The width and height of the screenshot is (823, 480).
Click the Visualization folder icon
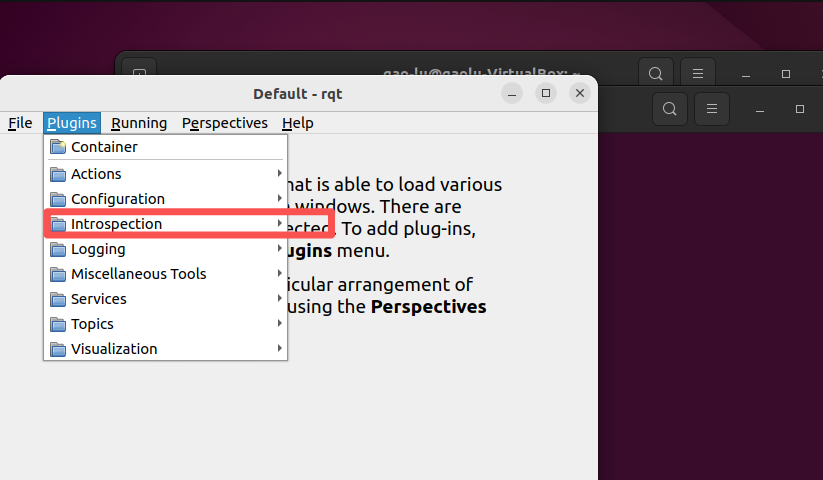pyautogui.click(x=58, y=349)
